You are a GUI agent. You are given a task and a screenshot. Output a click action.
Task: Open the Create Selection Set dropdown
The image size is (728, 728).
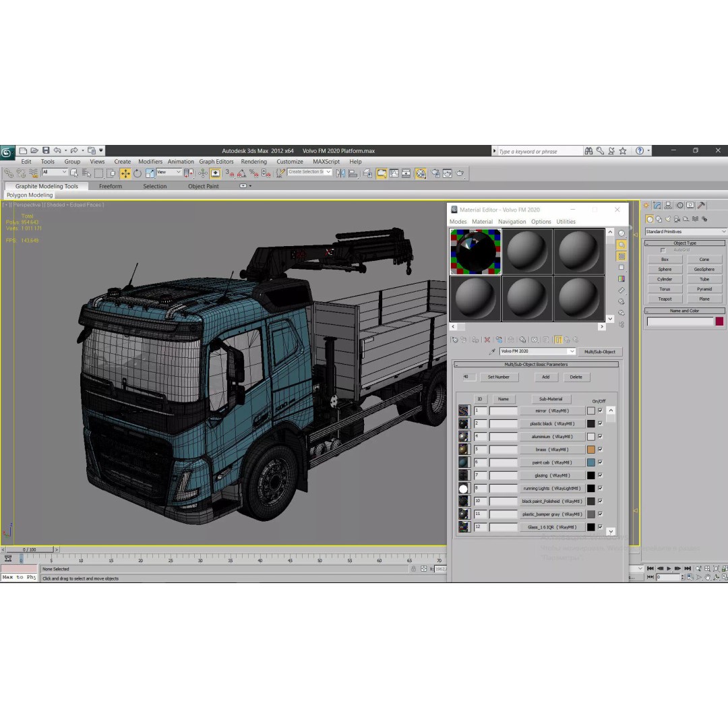tap(309, 173)
